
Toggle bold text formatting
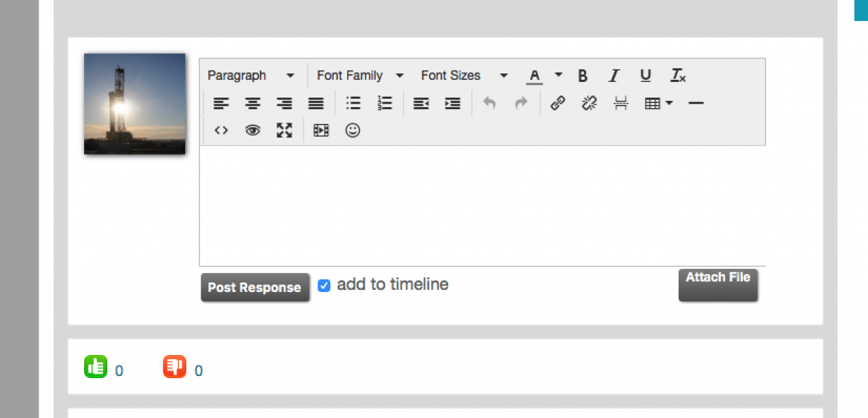click(x=583, y=76)
